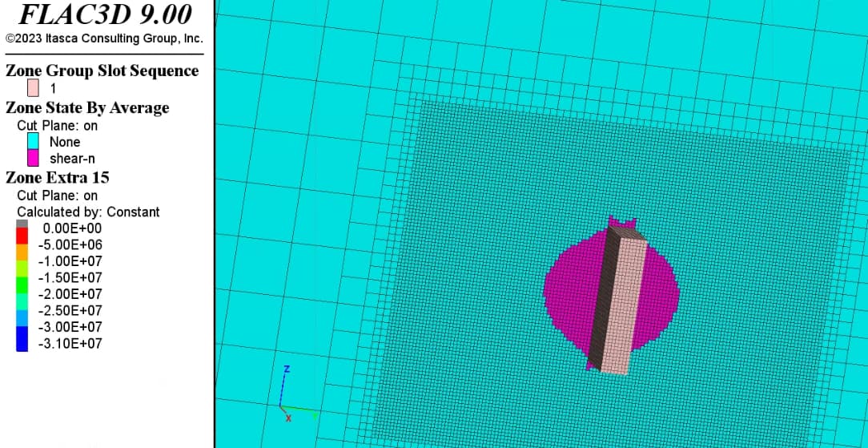Click the cyan None state swatch
This screenshot has width=868, height=448.
[x=33, y=142]
